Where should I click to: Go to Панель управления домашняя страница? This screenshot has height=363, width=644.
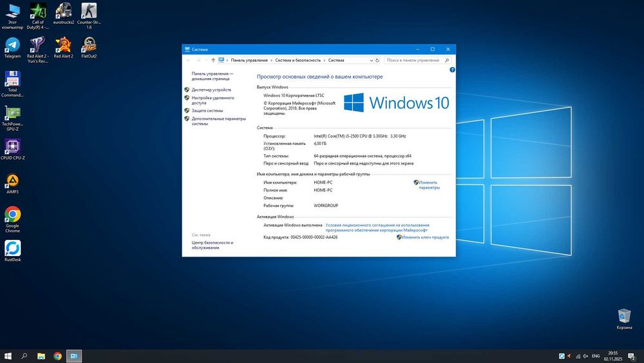213,76
